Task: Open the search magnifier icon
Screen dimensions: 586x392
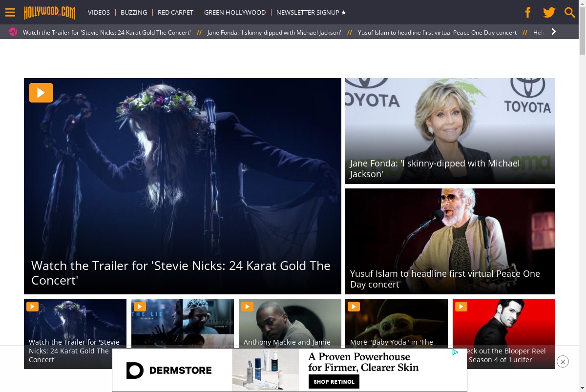Action: (570, 13)
